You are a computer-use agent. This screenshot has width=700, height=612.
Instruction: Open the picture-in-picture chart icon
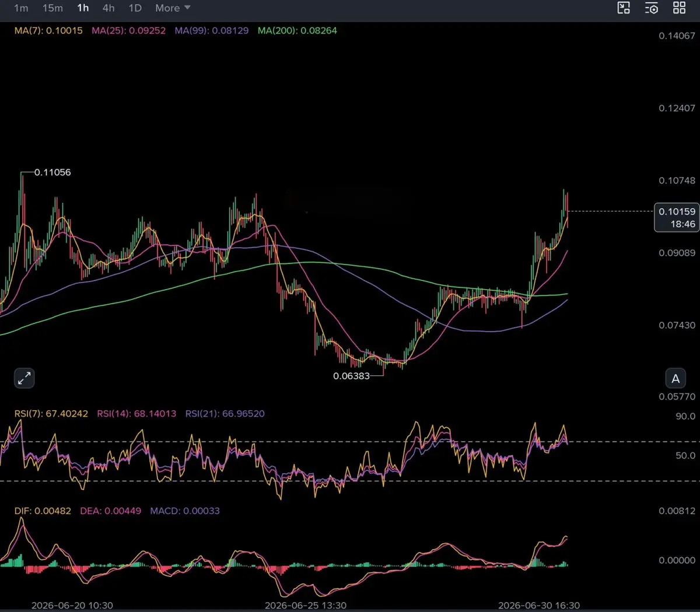624,8
